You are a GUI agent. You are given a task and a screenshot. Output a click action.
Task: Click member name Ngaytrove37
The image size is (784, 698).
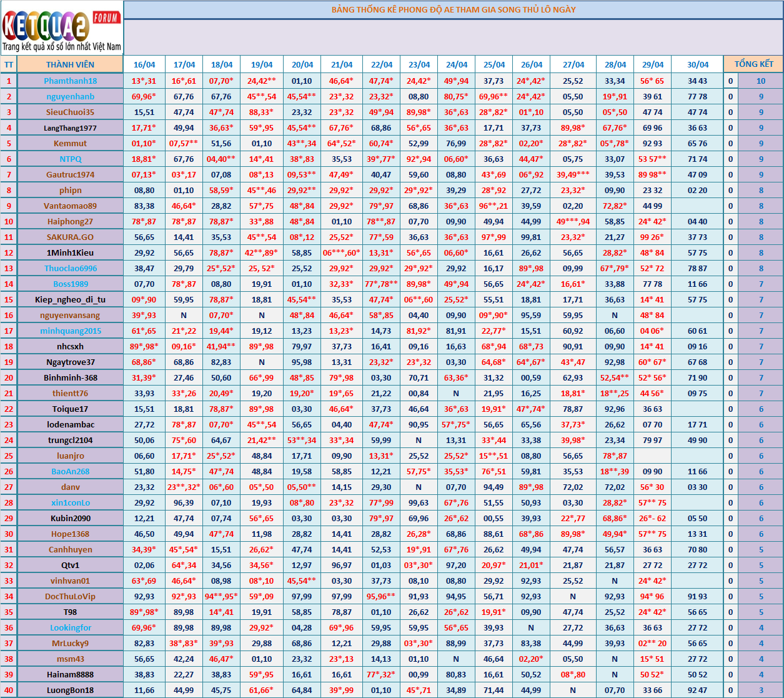point(71,362)
